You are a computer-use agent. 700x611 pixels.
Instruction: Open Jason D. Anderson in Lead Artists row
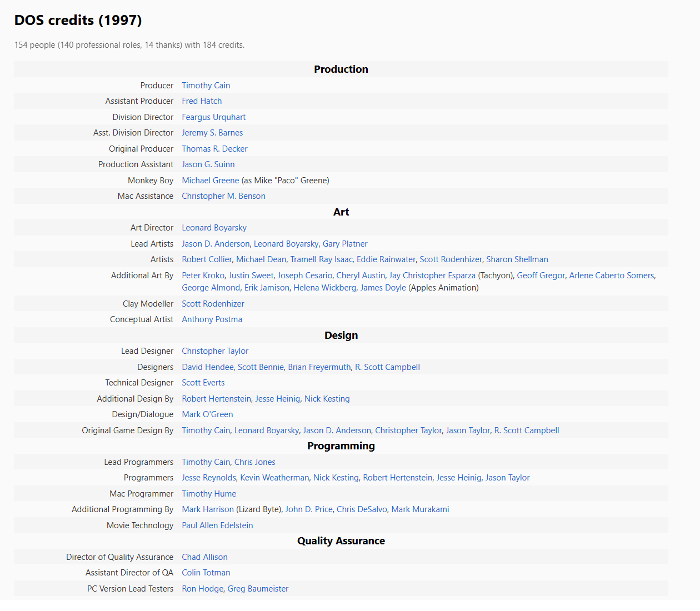pos(216,244)
